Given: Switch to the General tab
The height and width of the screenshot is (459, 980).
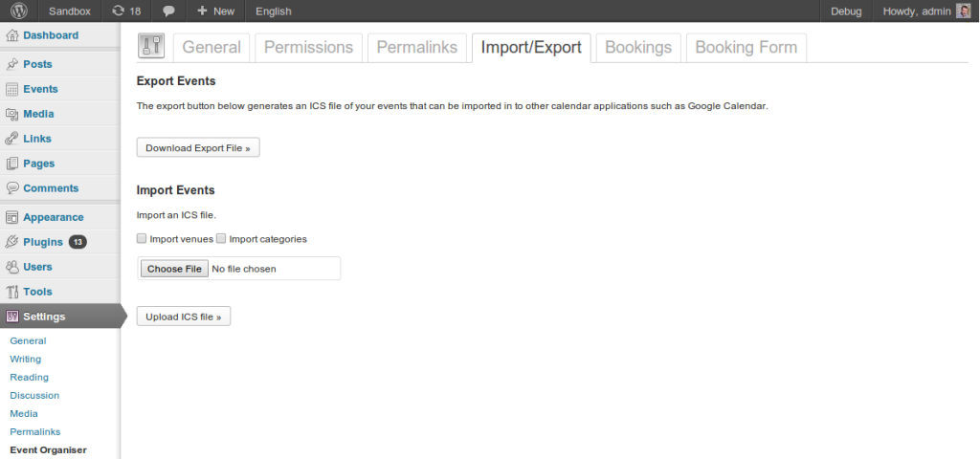Looking at the screenshot, I should point(212,48).
